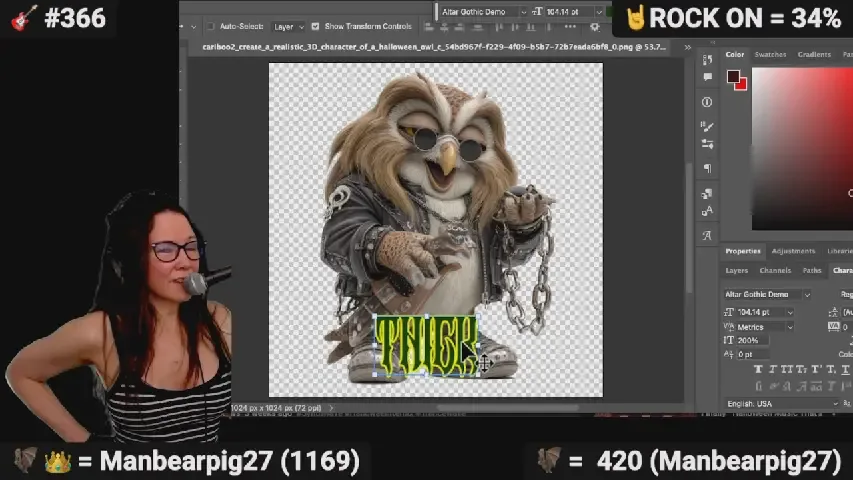Open the Metrics kerning dropdown
The image size is (853, 480).
[x=790, y=327]
